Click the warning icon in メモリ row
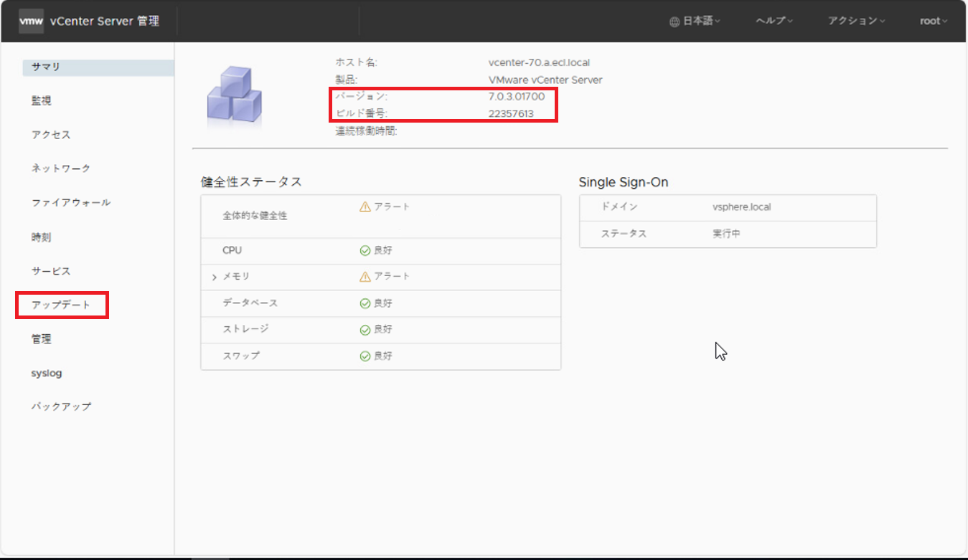This screenshot has height=560, width=968. coord(365,276)
